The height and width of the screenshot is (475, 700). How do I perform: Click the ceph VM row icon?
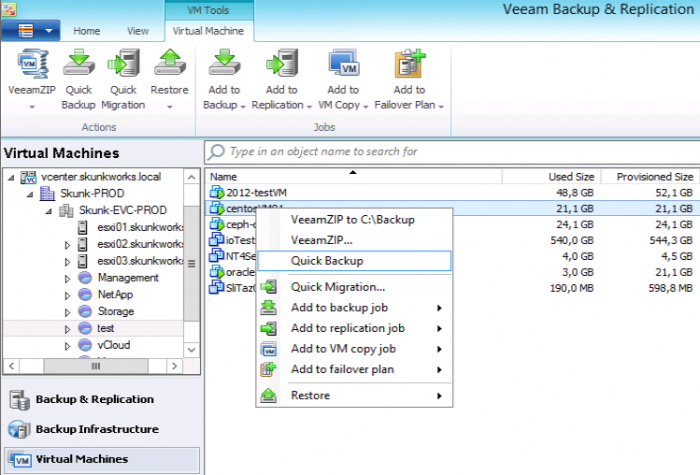pos(217,224)
